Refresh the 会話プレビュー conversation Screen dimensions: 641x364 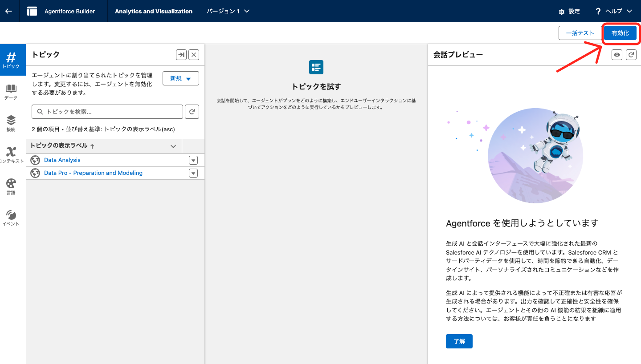click(x=631, y=55)
